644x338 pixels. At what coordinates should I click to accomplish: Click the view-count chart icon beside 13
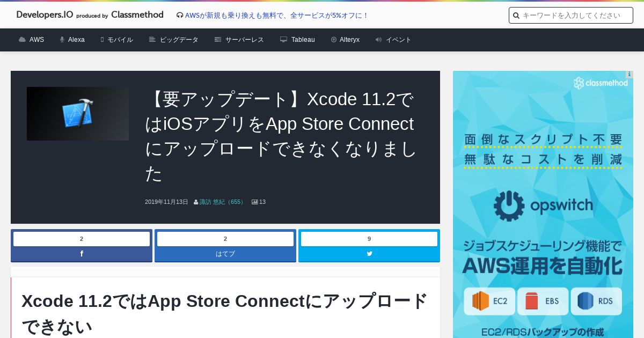255,202
